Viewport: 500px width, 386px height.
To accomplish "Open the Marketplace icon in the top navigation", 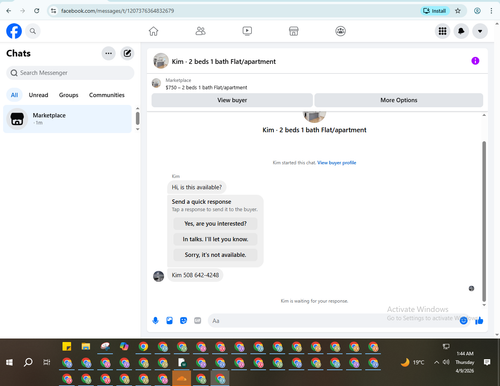I will pyautogui.click(x=294, y=31).
